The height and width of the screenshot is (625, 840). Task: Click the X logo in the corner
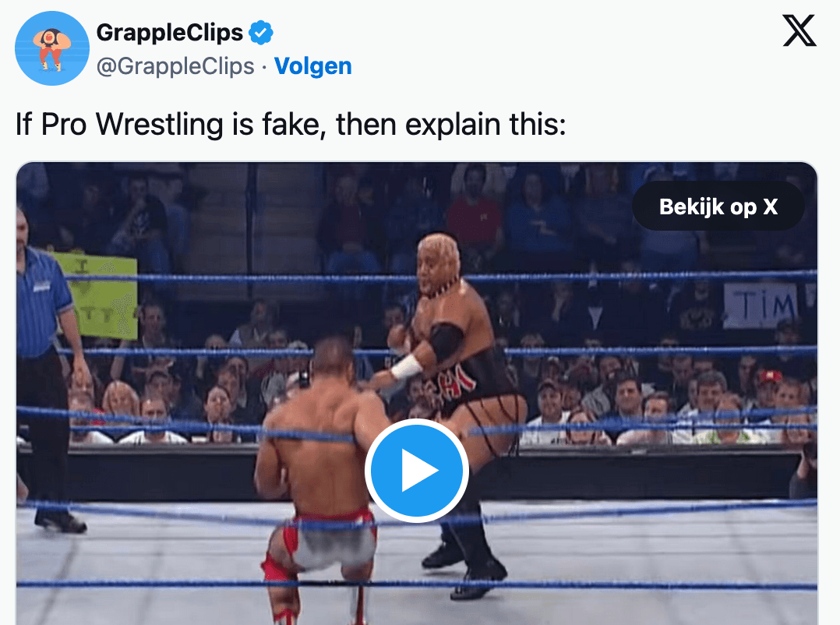[799, 30]
